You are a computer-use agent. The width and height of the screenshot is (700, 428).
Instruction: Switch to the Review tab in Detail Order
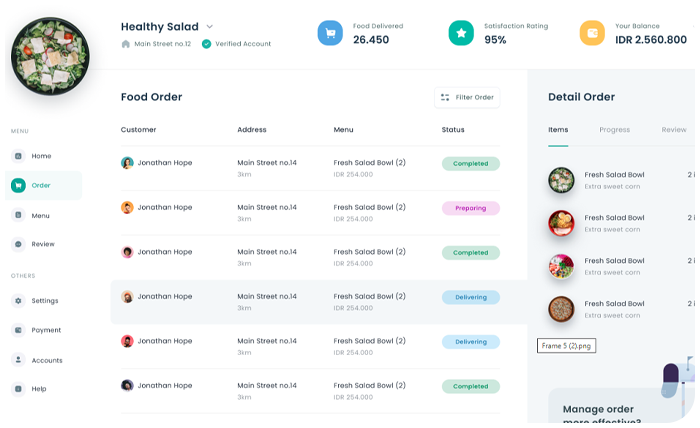point(674,130)
